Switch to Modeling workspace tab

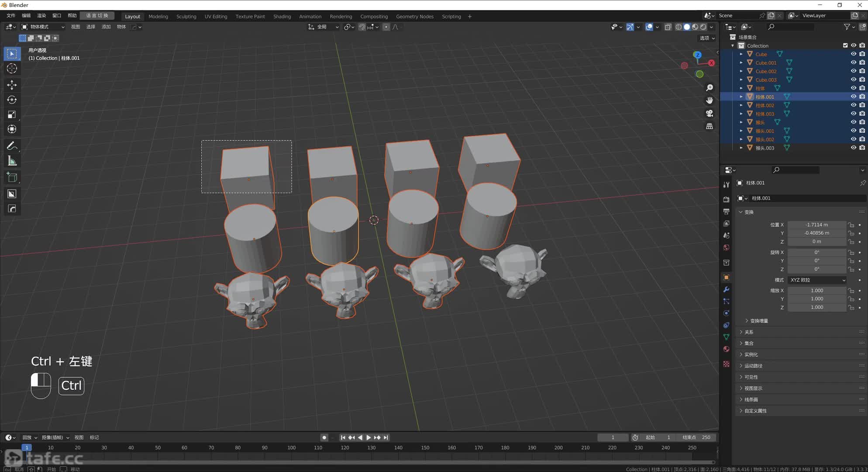pyautogui.click(x=158, y=16)
